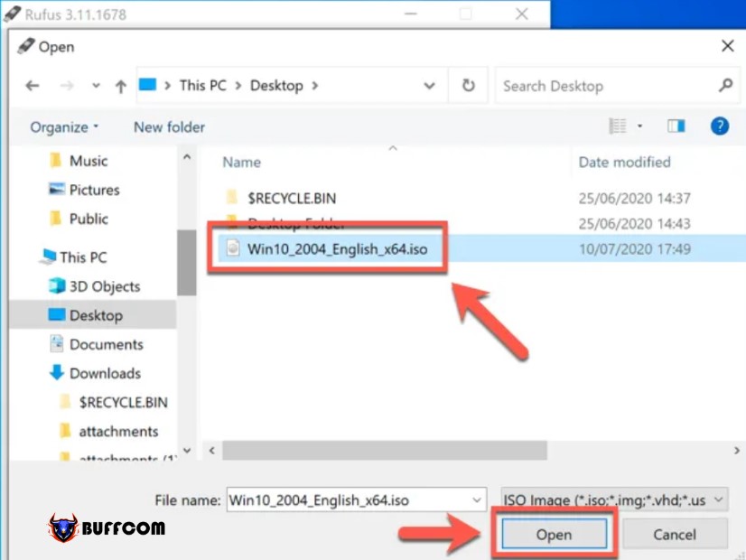Open the address bar history dropdown
Image resolution: width=746 pixels, height=560 pixels.
click(429, 86)
